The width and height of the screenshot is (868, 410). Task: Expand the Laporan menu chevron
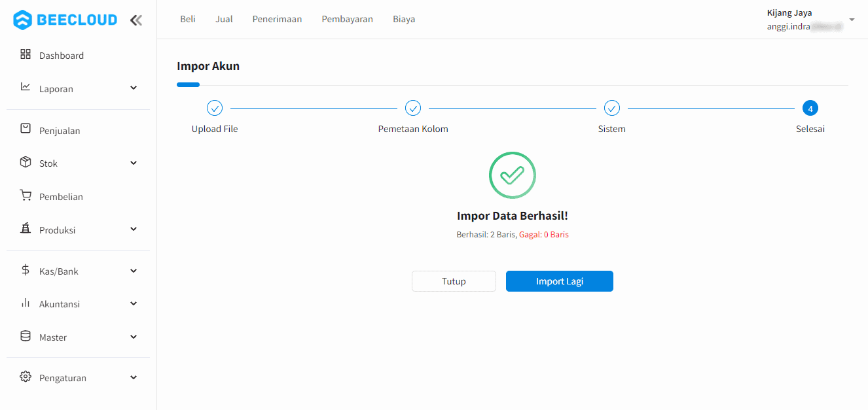pos(134,88)
